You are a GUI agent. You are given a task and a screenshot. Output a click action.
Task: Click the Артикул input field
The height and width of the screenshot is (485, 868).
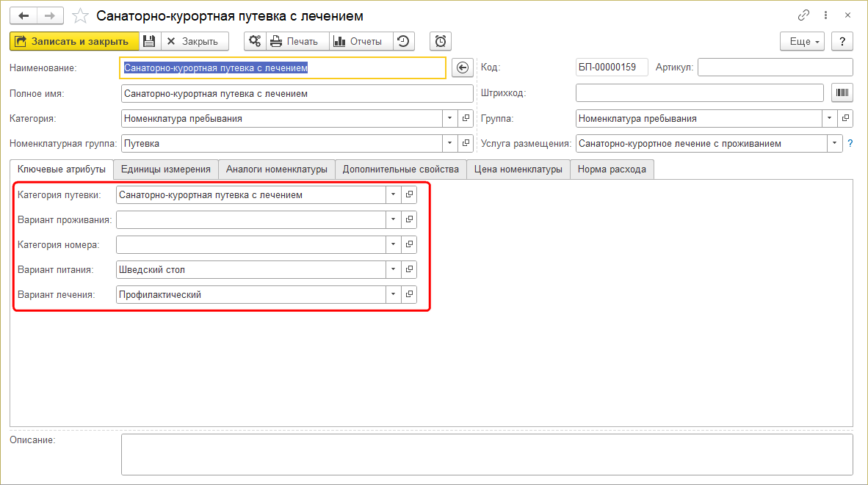coord(775,68)
